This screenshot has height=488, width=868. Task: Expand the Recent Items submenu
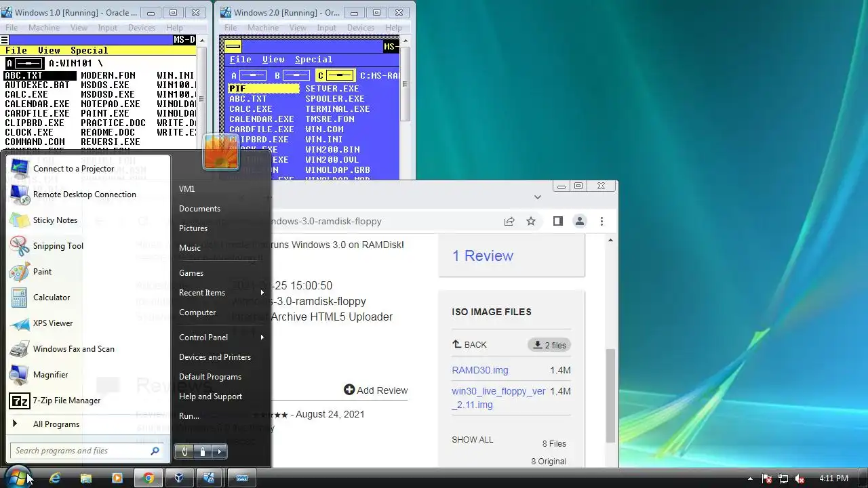point(262,293)
